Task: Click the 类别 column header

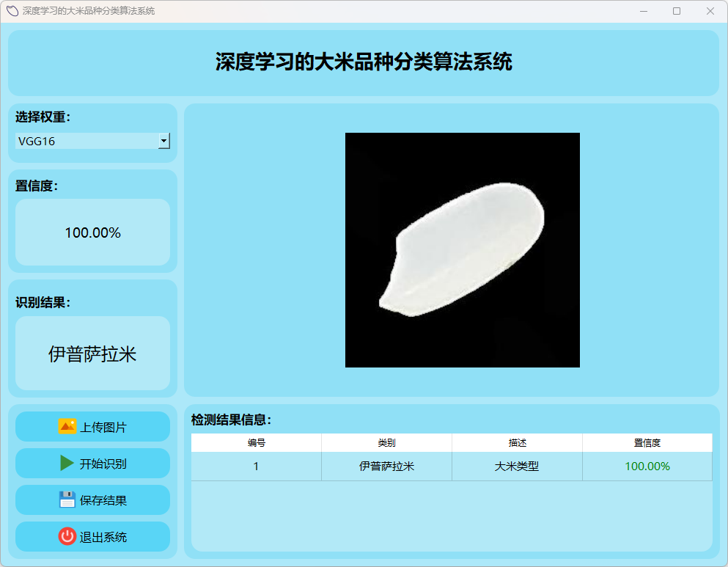Action: coord(386,443)
